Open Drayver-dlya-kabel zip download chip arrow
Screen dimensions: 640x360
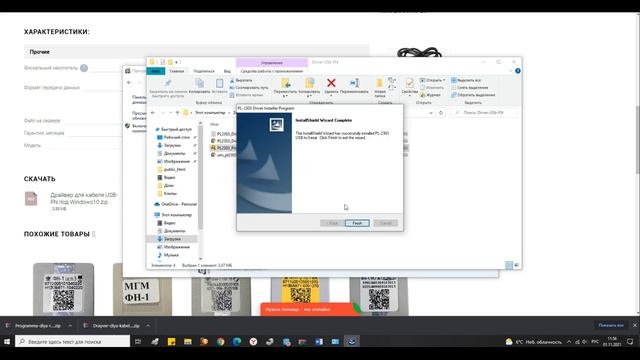pyautogui.click(x=148, y=326)
